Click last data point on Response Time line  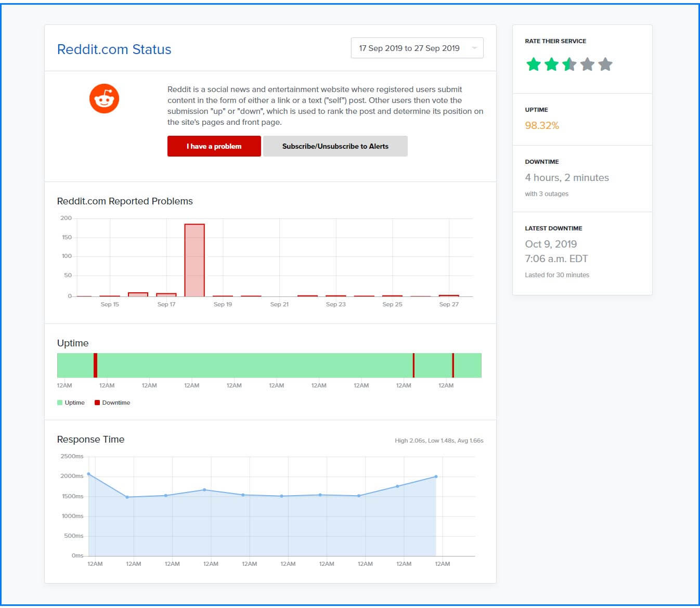(x=436, y=476)
